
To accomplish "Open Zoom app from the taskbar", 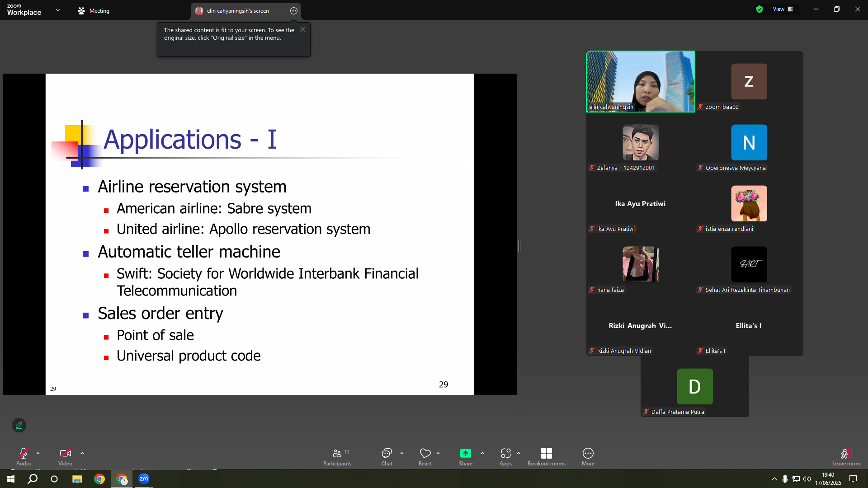I will [x=144, y=479].
